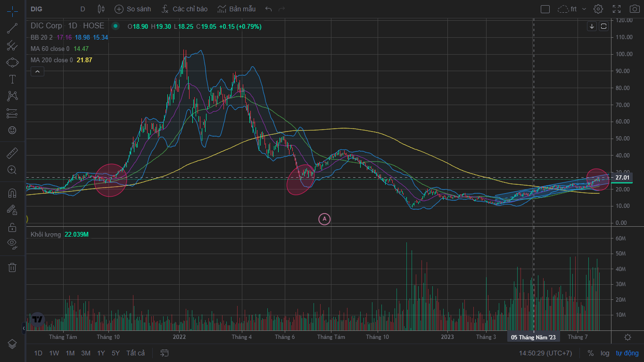644x362 pixels.
Task: Collapse the indicator legend chevron
Action: pos(37,72)
